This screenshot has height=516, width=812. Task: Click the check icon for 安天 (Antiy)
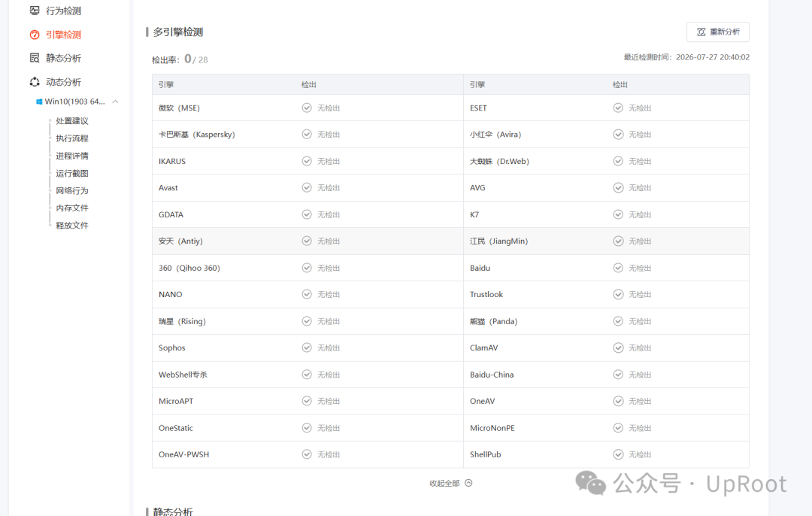pos(307,241)
